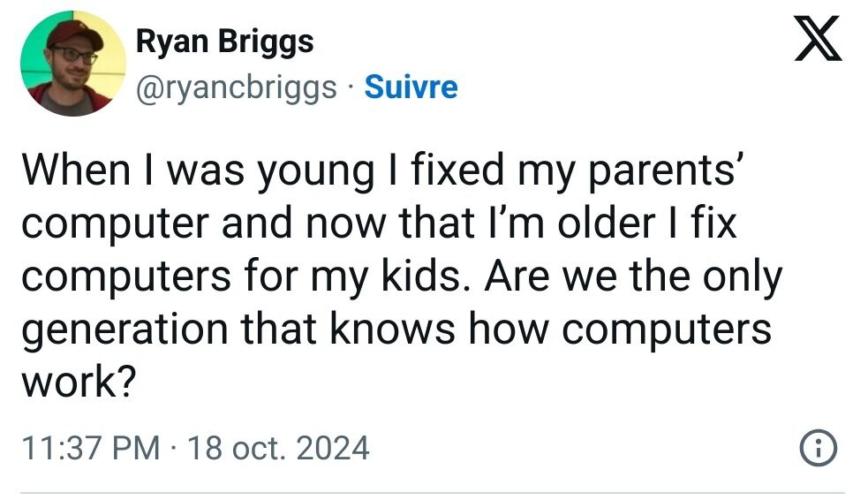Click the divider line below the timestamp
This screenshot has width=868, height=500.
[x=433, y=492]
